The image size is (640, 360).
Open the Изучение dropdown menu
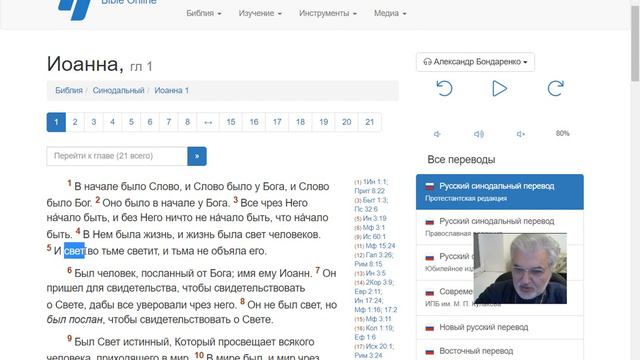click(260, 13)
